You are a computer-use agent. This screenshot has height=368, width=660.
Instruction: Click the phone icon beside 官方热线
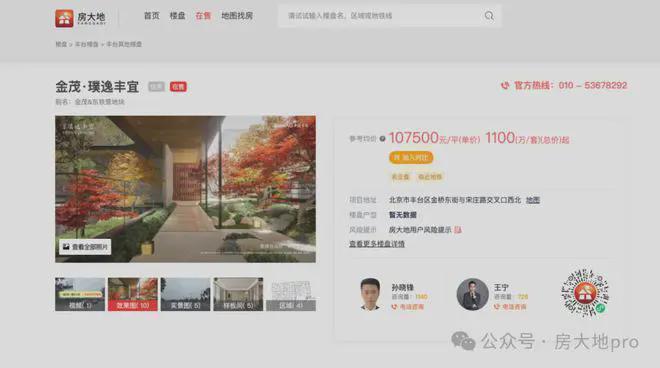(x=505, y=85)
